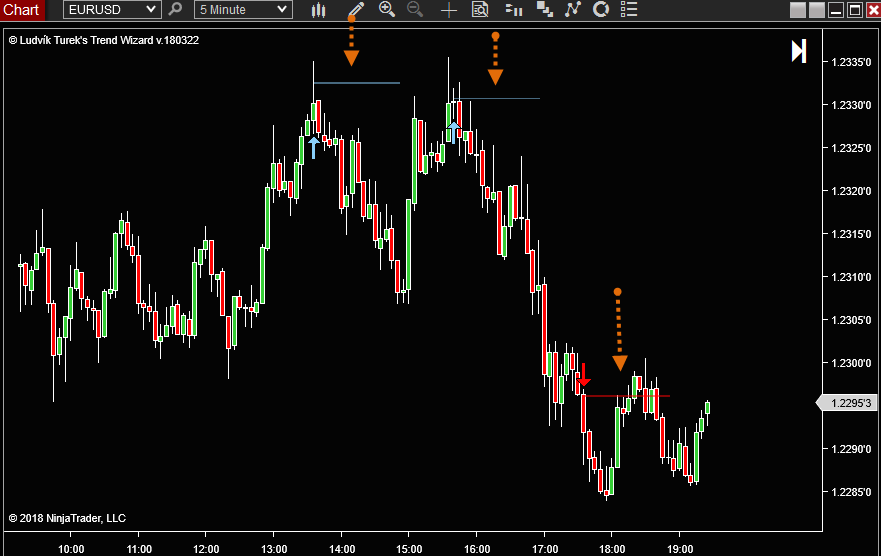Click price label 1.2335'0 on axis
The width and height of the screenshot is (881, 556).
click(851, 62)
